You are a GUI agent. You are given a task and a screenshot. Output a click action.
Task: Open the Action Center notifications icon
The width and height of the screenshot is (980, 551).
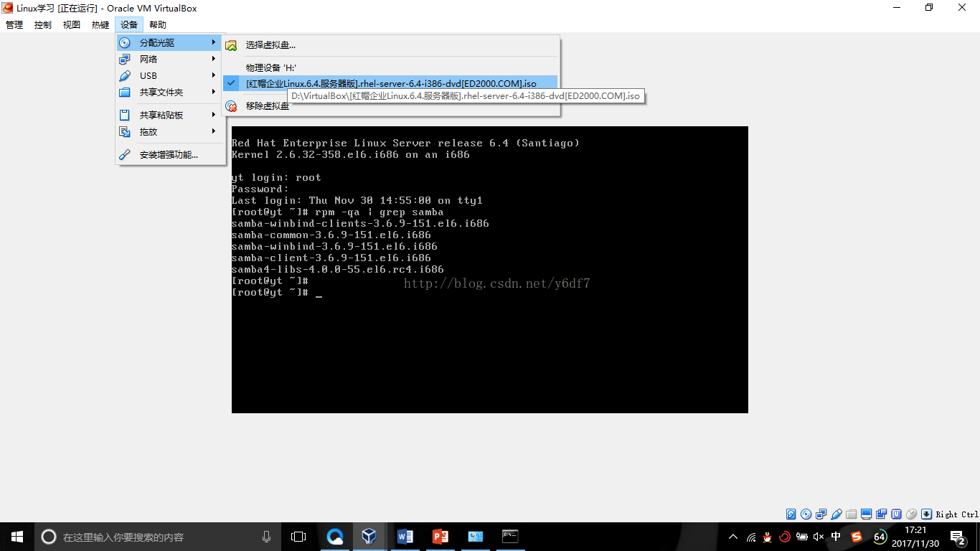(x=958, y=537)
